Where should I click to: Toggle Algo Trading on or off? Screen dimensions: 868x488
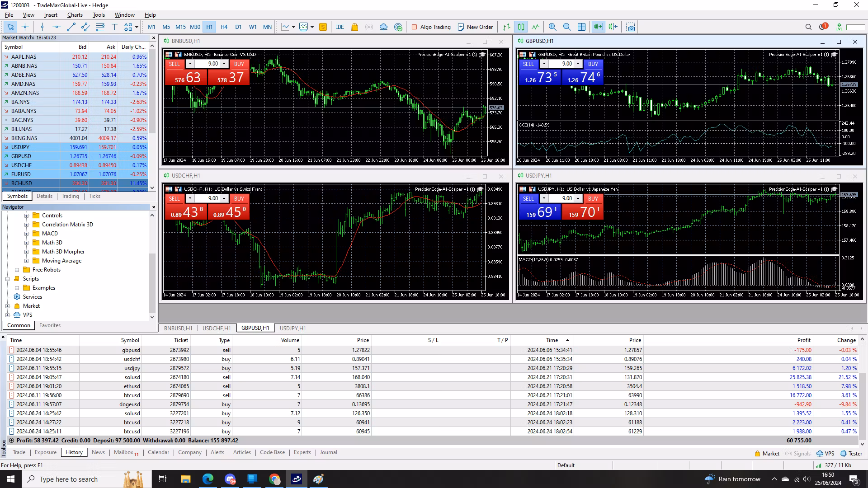coord(431,27)
